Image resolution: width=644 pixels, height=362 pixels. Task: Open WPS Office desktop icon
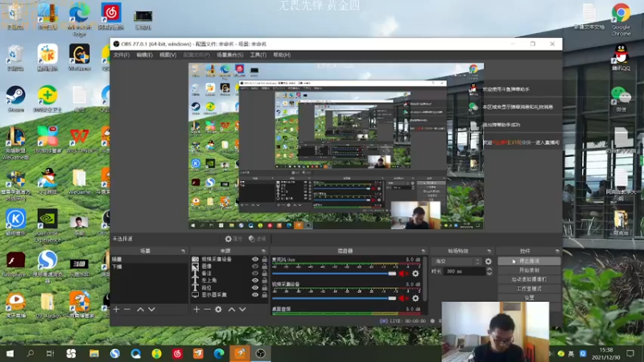pos(80,140)
